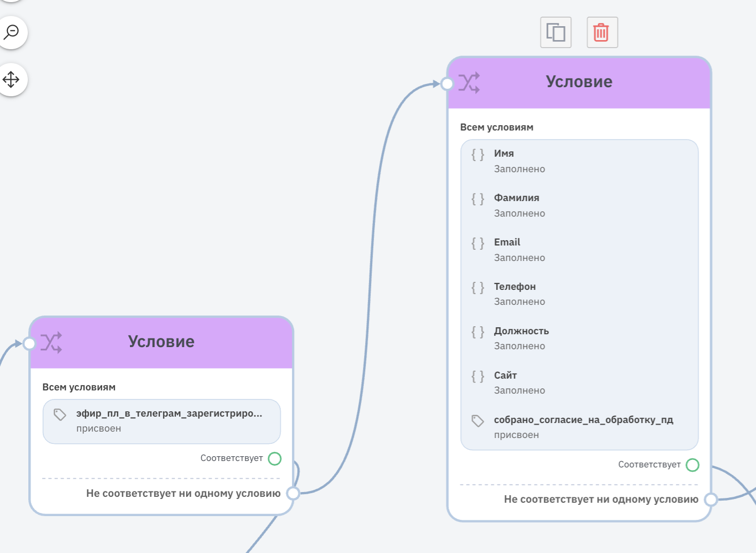Click shuffle icon in right Условие header
This screenshot has height=553, width=756.
[469, 83]
